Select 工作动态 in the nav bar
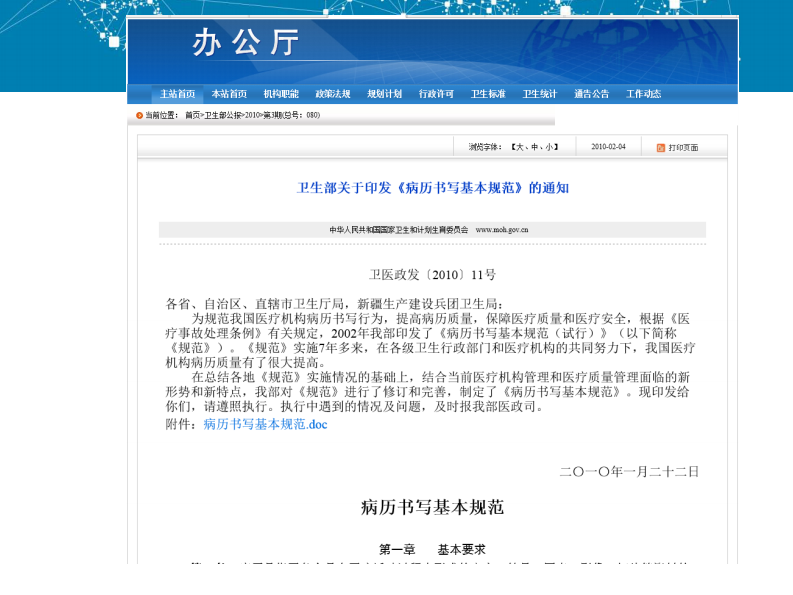 point(643,94)
